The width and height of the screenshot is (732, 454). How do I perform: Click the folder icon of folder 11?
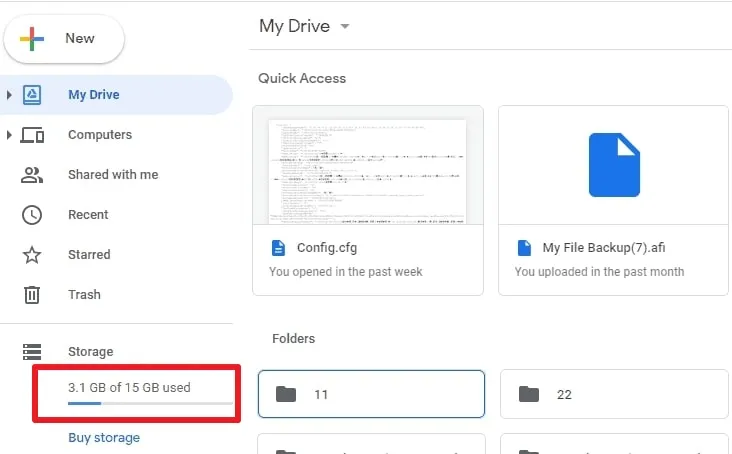(286, 394)
